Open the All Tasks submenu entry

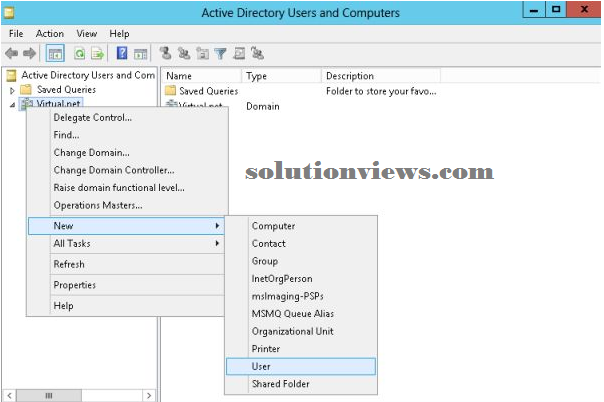point(126,243)
